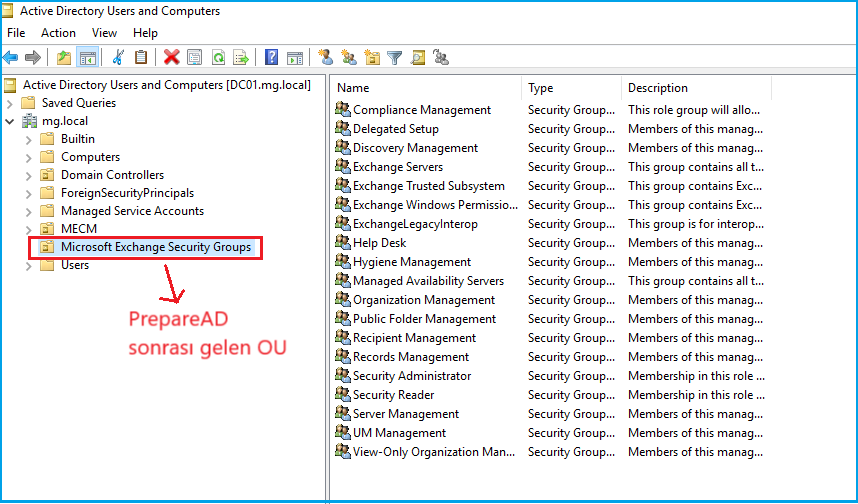The width and height of the screenshot is (858, 504).
Task: Select the Exchange Trusted Subsystem group
Action: click(x=428, y=186)
